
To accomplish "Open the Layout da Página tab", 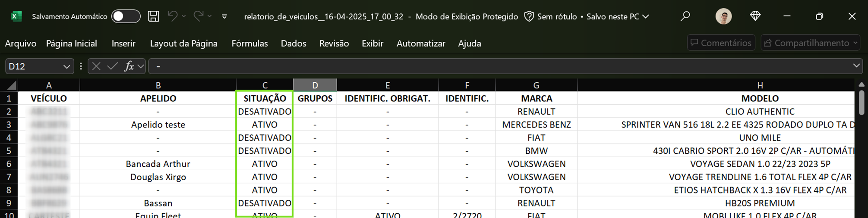I will (x=184, y=44).
